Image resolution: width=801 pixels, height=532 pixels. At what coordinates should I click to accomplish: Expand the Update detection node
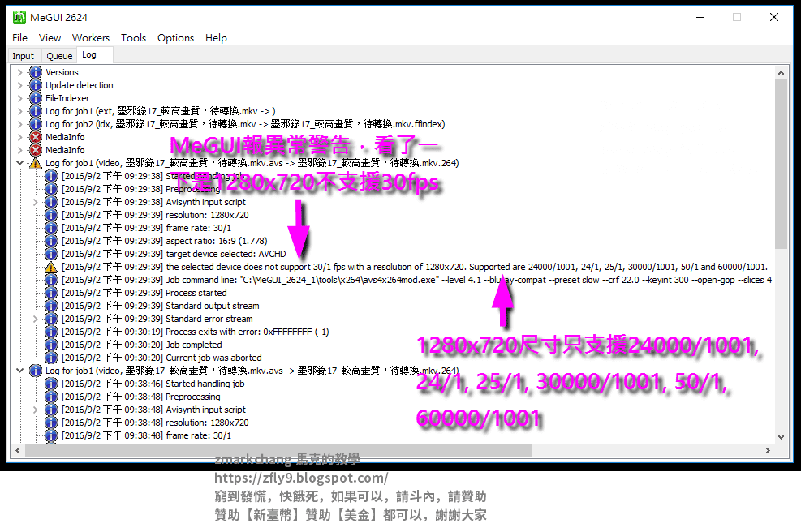coord(20,85)
